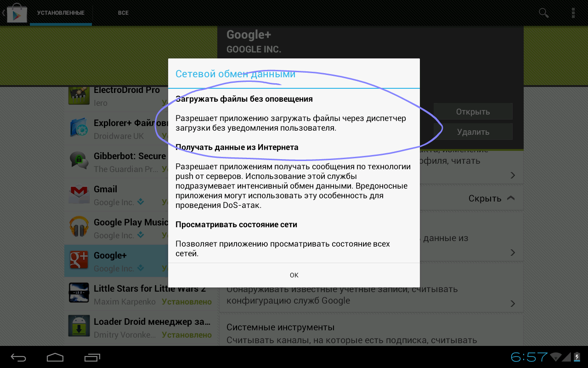Tap the Google+ title in details pane
Screen dimensions: 588x368
click(x=249, y=34)
